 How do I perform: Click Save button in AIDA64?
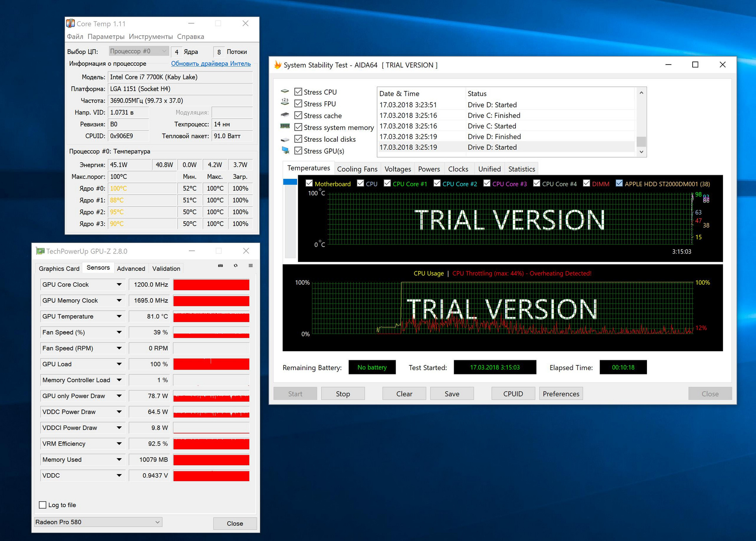(452, 394)
